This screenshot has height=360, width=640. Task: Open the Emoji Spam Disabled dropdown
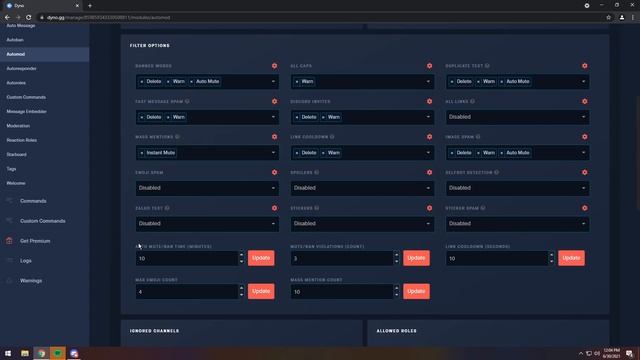point(207,188)
